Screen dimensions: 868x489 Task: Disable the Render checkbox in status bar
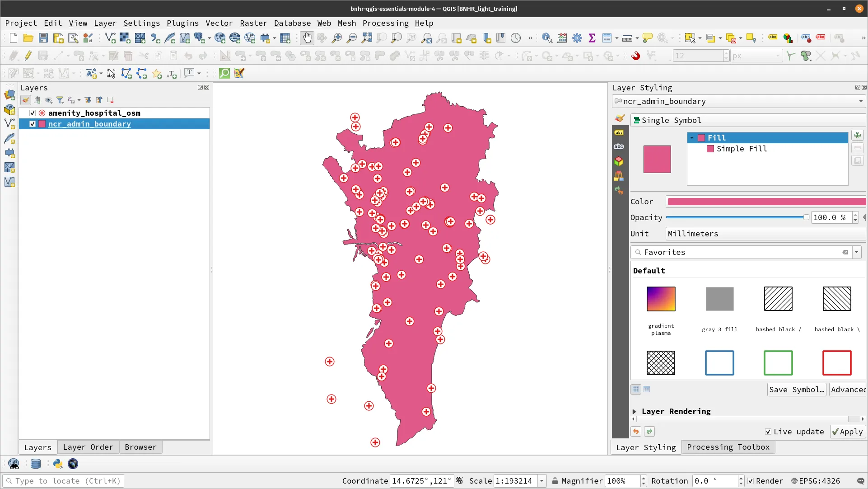coord(751,481)
